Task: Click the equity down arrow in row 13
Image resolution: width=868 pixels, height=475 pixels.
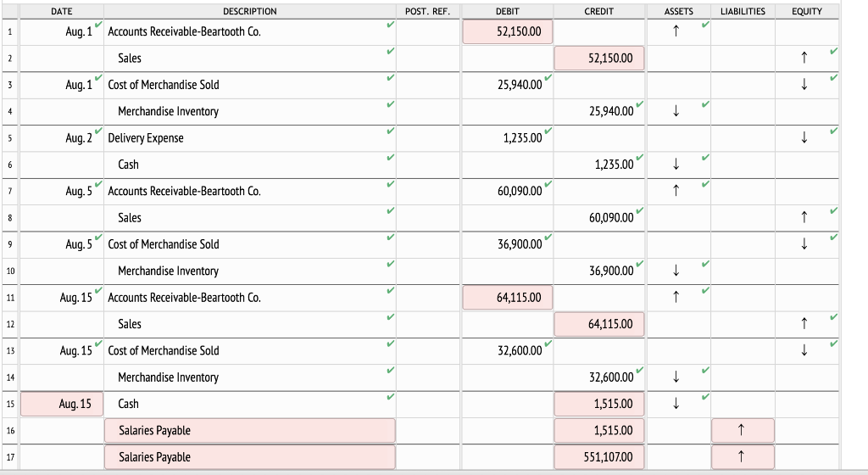Action: click(x=804, y=349)
